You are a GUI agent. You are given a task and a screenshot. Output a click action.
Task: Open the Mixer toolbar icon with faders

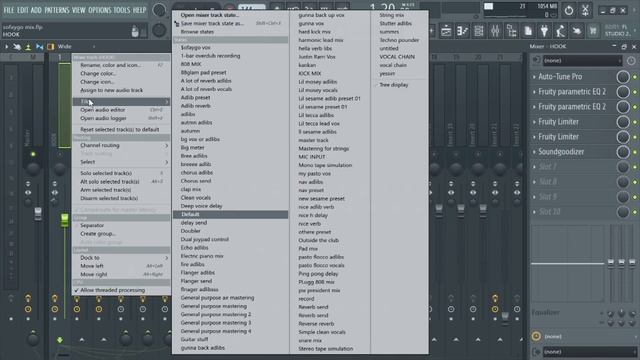(x=495, y=31)
